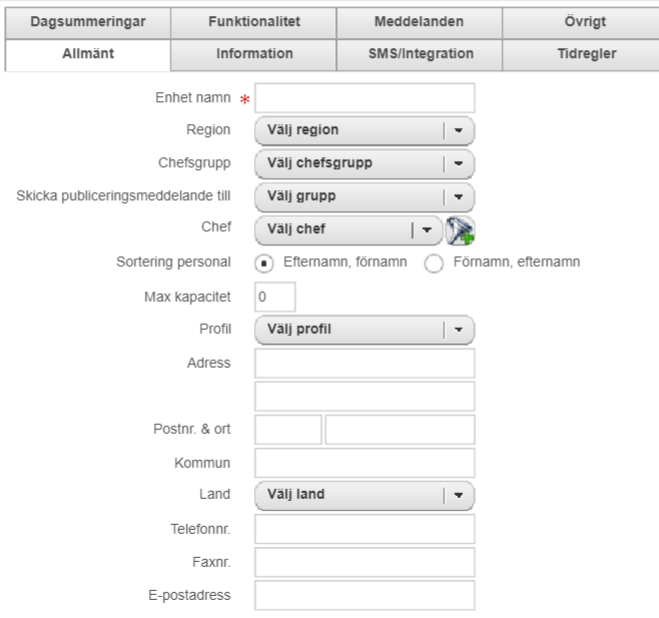Open the 'Välj land' dropdown
This screenshot has height=618, width=659.
click(x=364, y=494)
